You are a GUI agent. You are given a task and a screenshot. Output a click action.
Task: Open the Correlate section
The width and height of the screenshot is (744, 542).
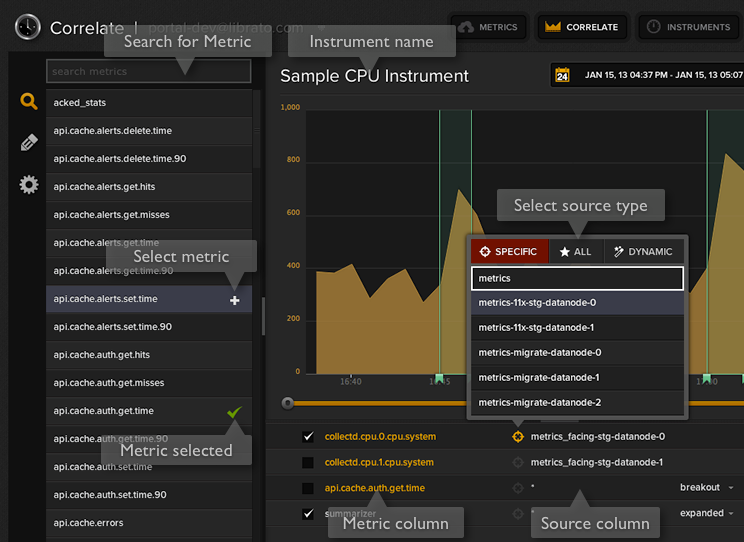click(582, 27)
